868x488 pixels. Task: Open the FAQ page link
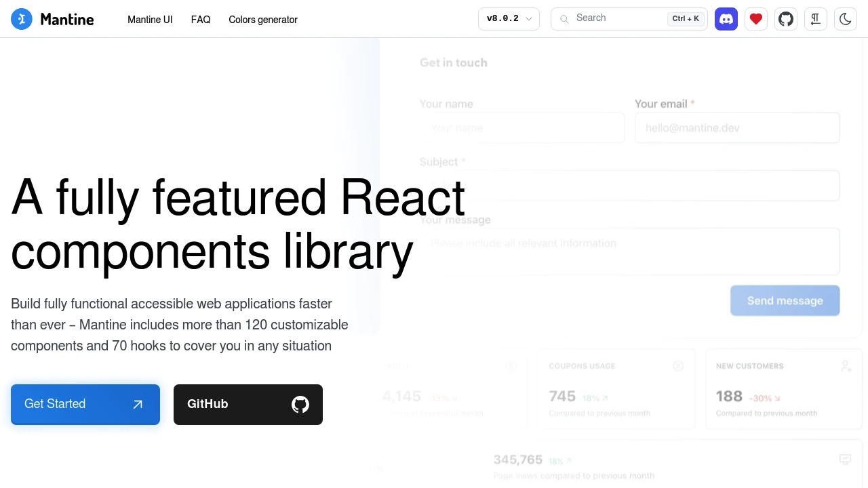201,20
